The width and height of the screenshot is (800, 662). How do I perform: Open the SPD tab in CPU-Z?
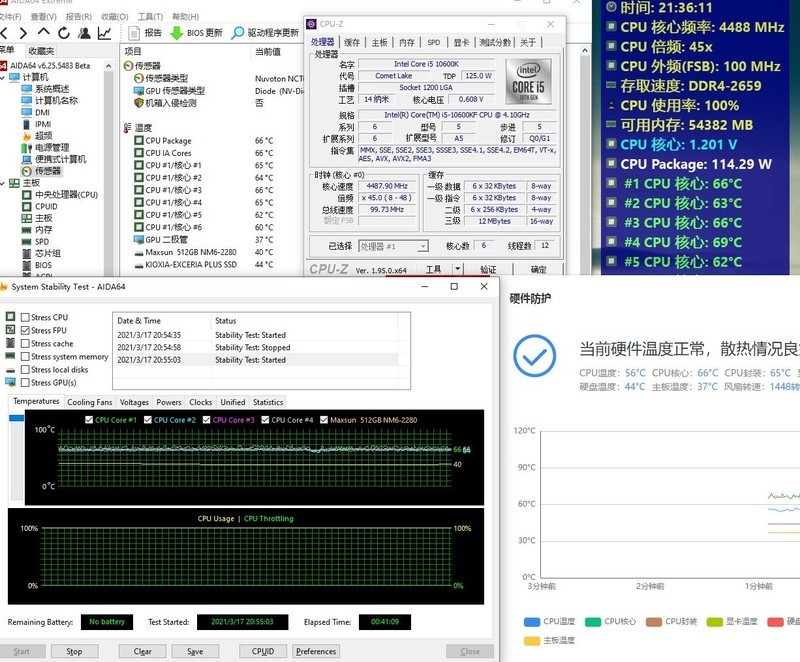click(433, 42)
